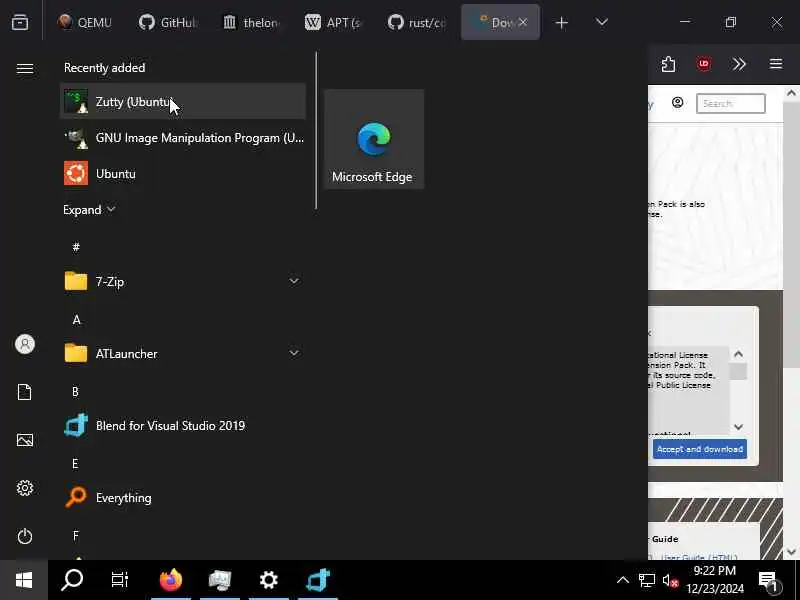Click the page scrollbar down arrow

791,552
